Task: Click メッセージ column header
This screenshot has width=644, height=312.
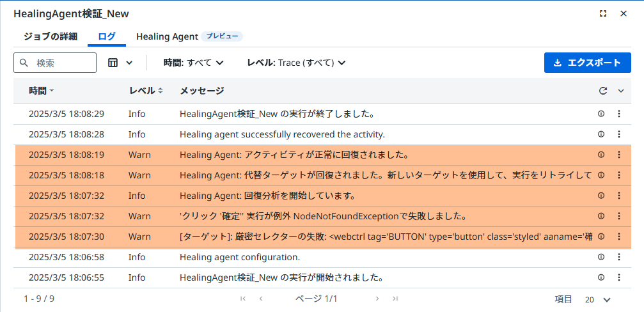Action: click(201, 91)
